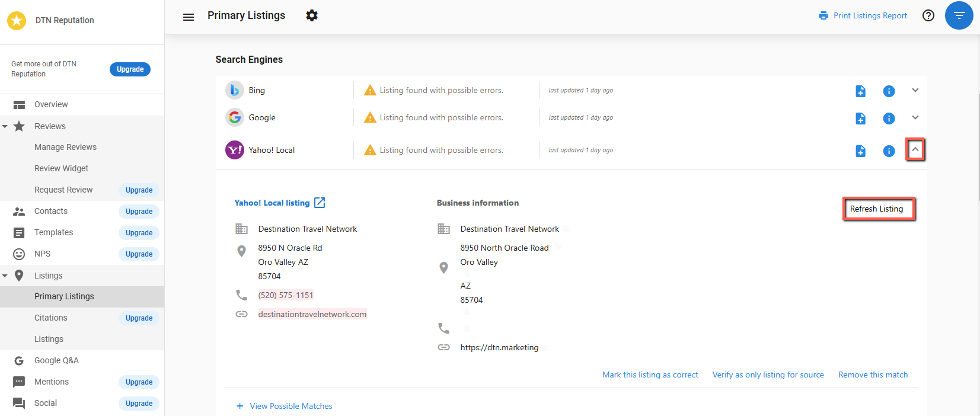Open external link icon beside Yahoo! Local listing
The image size is (980, 416).
[320, 203]
